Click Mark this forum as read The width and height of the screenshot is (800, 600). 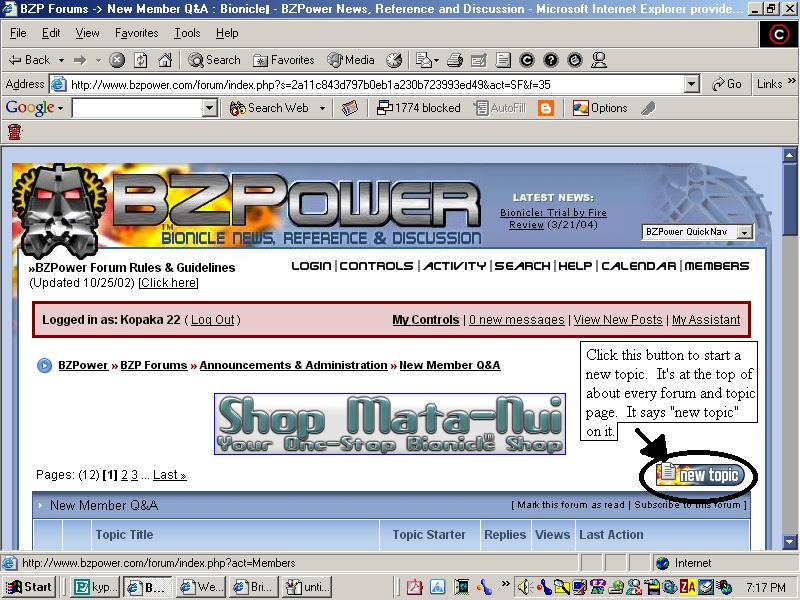[x=570, y=505]
